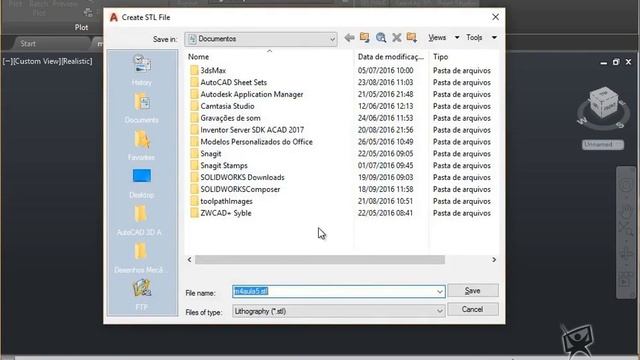This screenshot has width=640, height=360.
Task: Expand the Views dropdown arrow
Action: point(457,38)
